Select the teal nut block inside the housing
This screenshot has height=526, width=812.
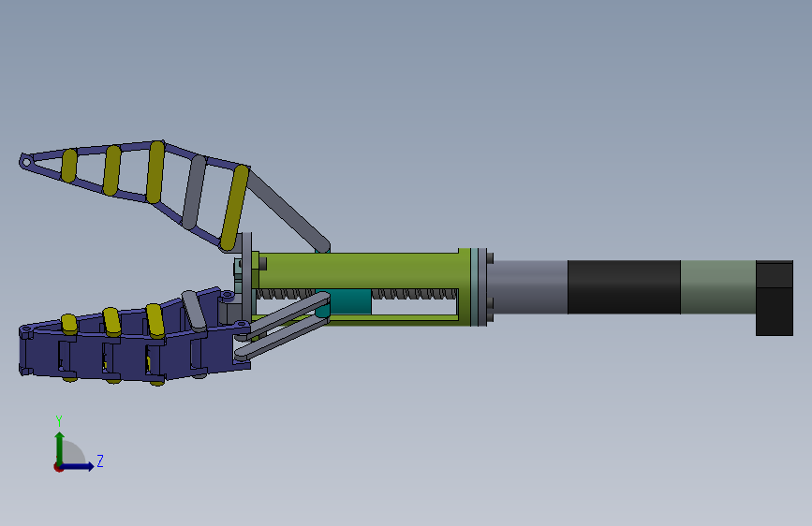[x=345, y=301]
